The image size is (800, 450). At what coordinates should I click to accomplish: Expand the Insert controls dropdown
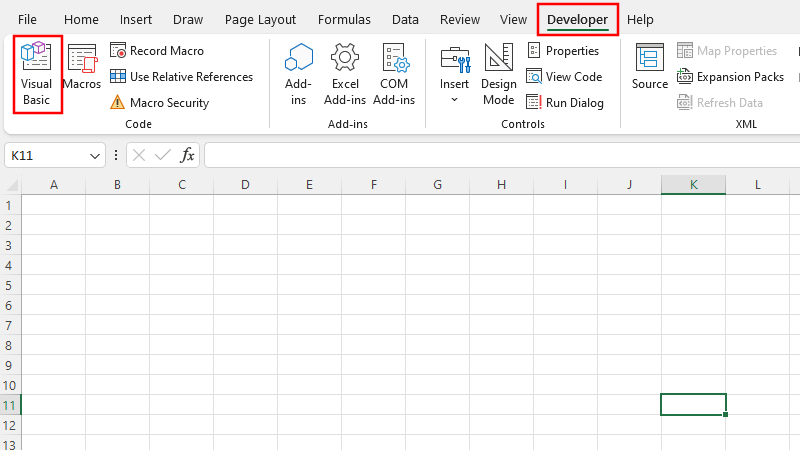454,75
